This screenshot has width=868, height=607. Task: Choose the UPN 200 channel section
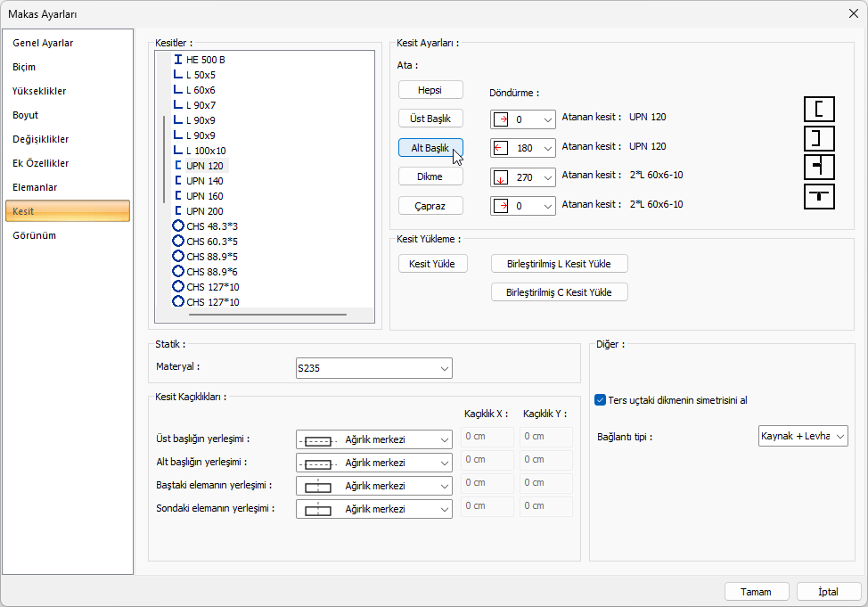[204, 211]
